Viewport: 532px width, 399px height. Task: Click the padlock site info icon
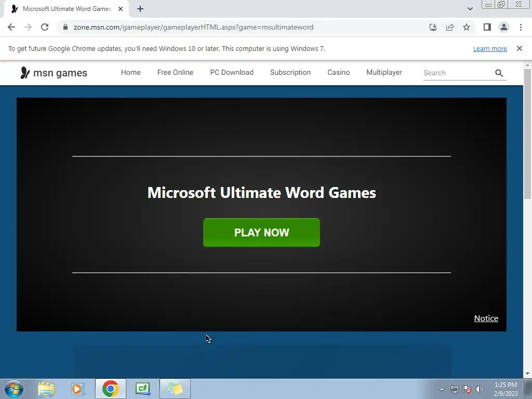click(65, 27)
